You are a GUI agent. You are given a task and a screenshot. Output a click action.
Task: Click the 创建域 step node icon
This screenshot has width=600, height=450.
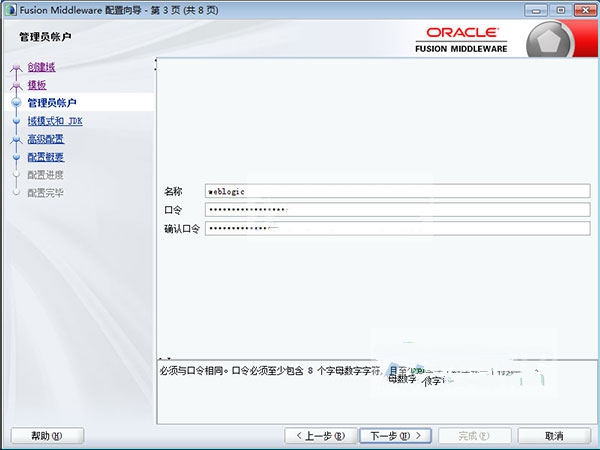click(x=16, y=68)
